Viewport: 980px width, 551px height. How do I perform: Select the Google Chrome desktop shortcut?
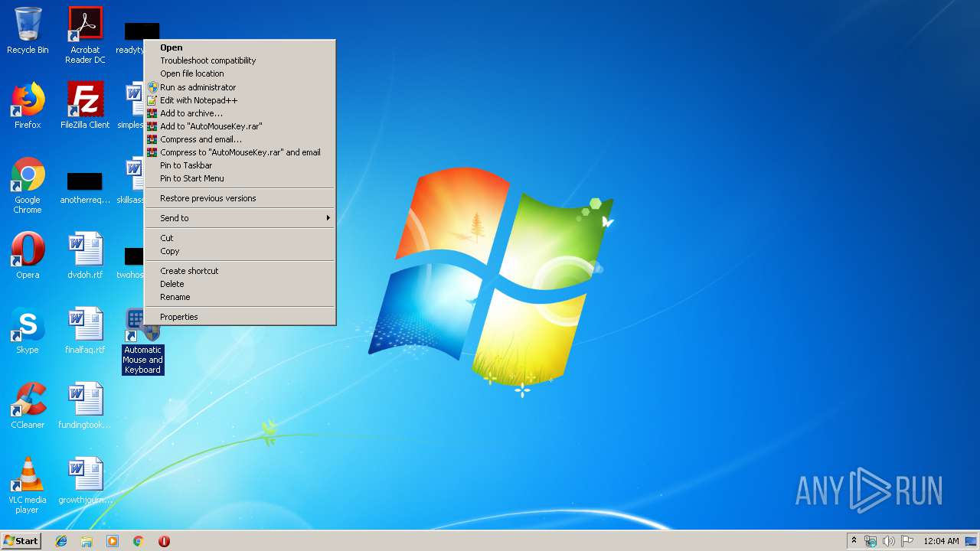coord(28,185)
